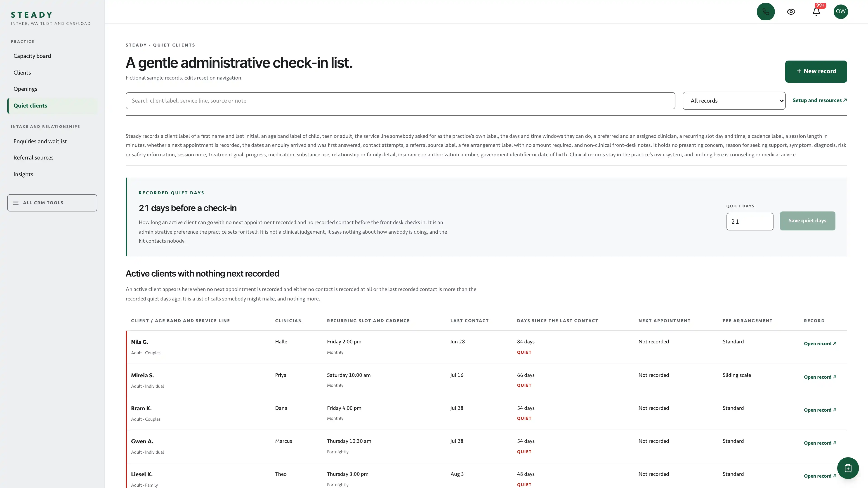The height and width of the screenshot is (488, 868).
Task: Click the STEADY logo in sidebar
Action: click(x=32, y=15)
